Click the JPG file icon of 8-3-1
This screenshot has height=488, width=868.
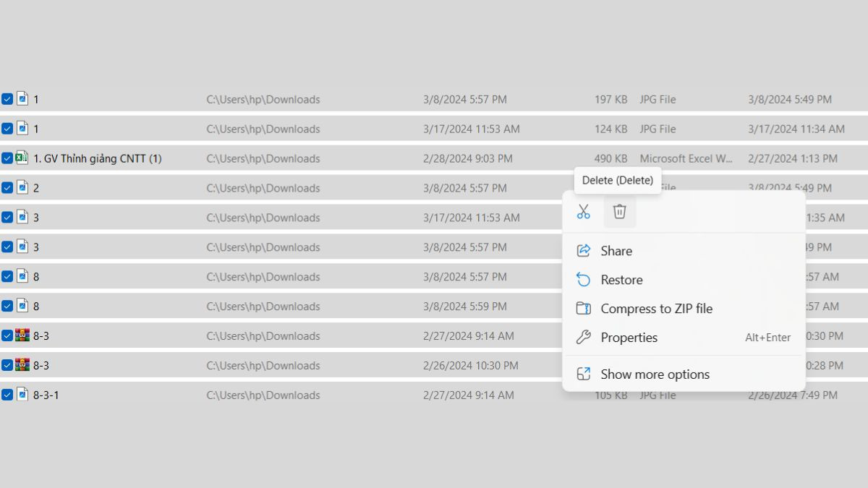point(22,395)
